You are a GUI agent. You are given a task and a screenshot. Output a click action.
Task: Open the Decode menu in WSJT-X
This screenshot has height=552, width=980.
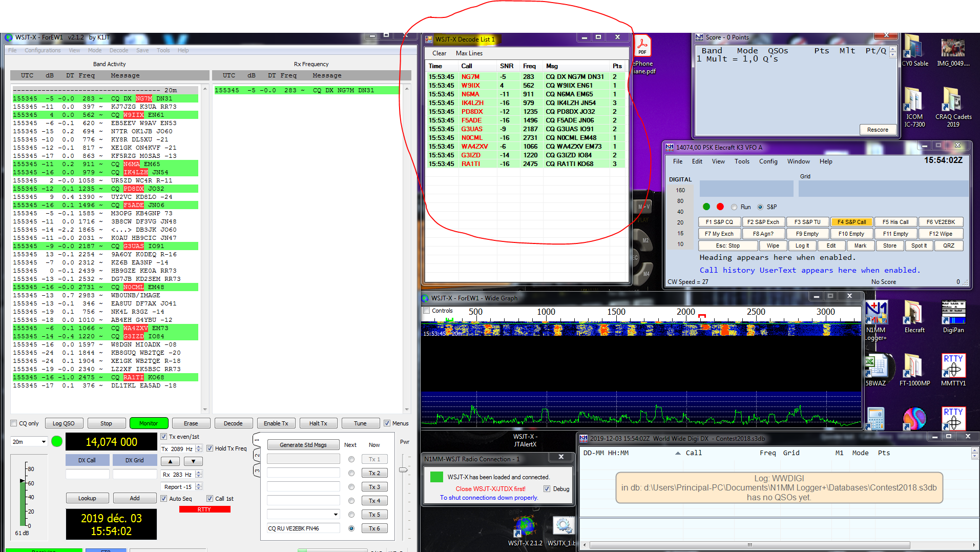(x=118, y=50)
